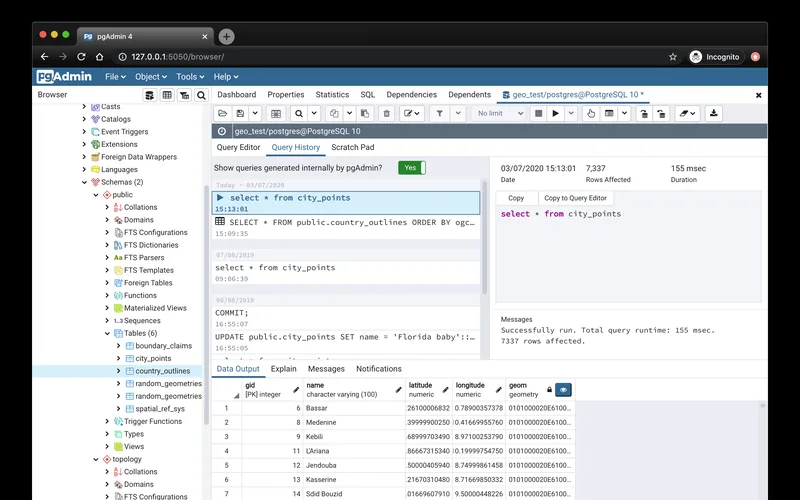Expand the city_points table node

tap(118, 358)
